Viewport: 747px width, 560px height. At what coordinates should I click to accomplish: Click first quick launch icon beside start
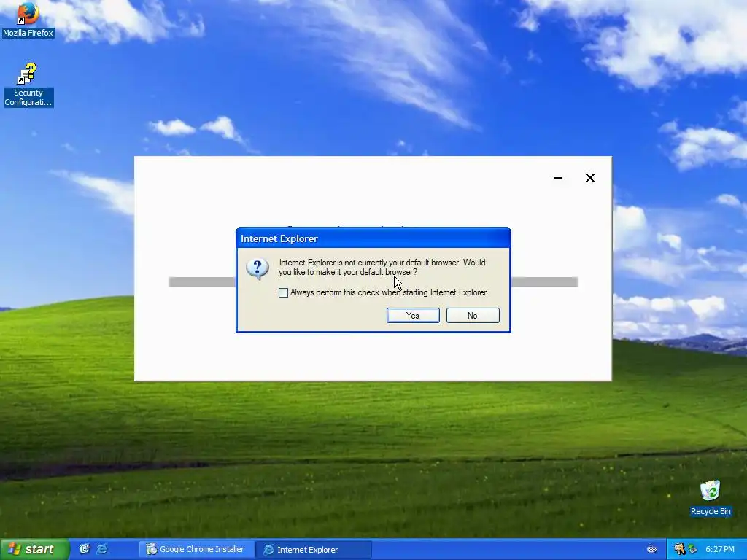pos(85,549)
